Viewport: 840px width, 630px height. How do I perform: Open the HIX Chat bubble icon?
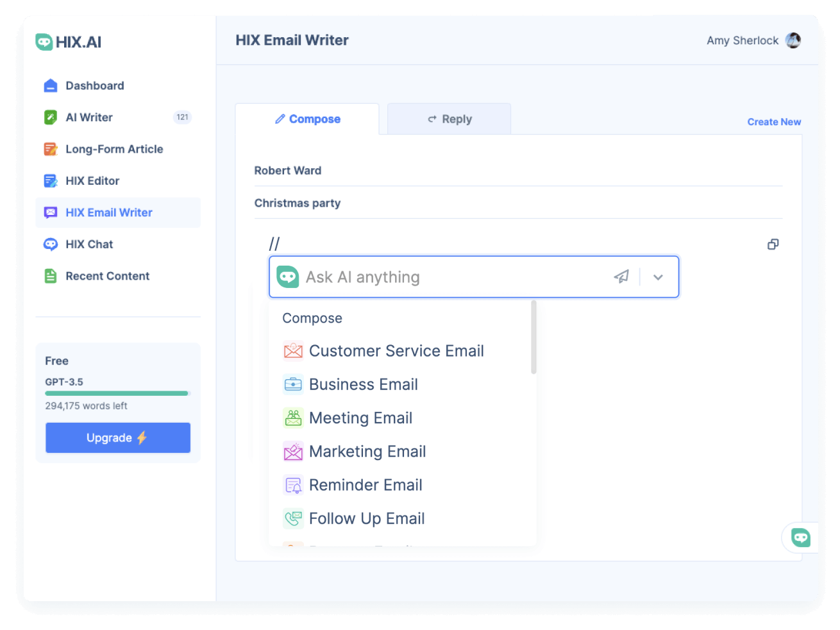[51, 244]
